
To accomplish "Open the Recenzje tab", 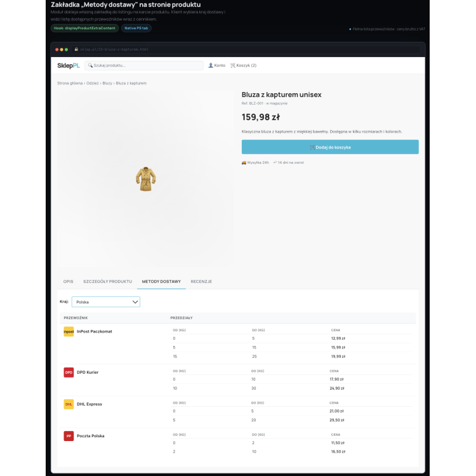I will pos(201,282).
